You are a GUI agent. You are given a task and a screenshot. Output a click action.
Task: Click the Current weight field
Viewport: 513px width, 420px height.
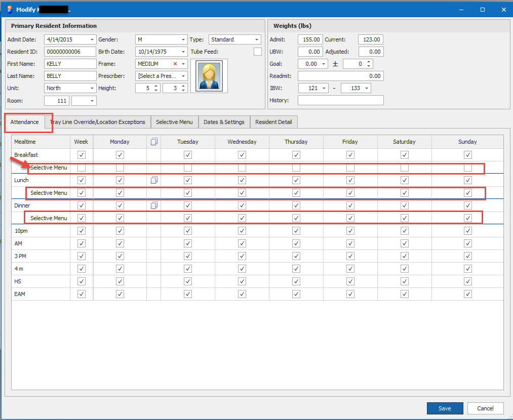pyautogui.click(x=370, y=39)
